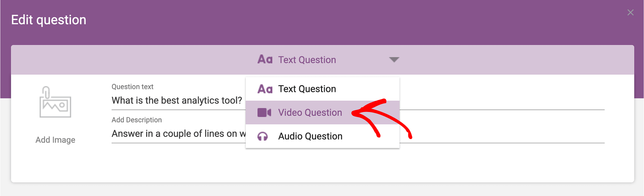
Task: Click the selected 'Text Question' header label
Action: pos(307,60)
